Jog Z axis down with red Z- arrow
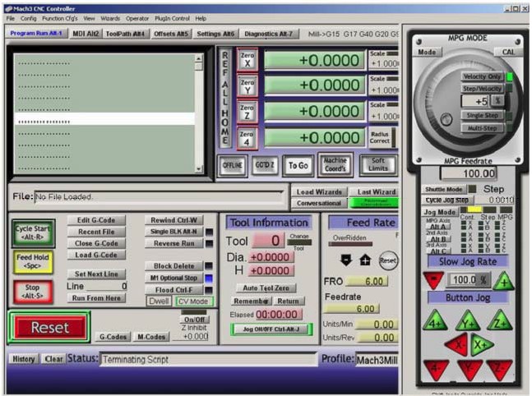The image size is (532, 396). point(499,370)
